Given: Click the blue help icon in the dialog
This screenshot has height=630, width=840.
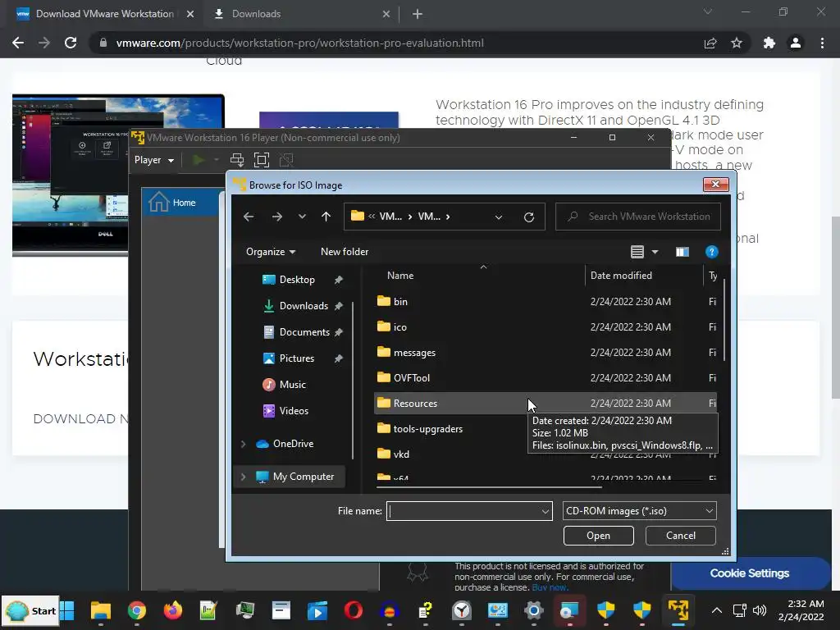Looking at the screenshot, I should point(711,252).
